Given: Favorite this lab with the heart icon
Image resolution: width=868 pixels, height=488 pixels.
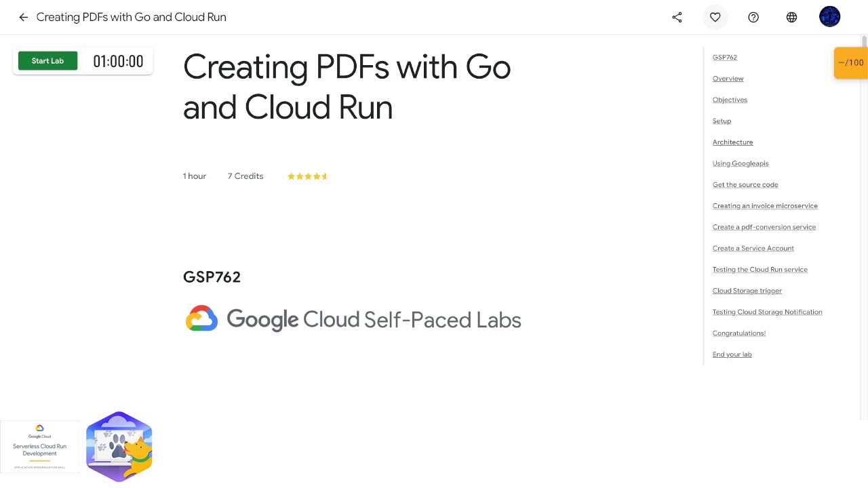Looking at the screenshot, I should pyautogui.click(x=715, y=18).
